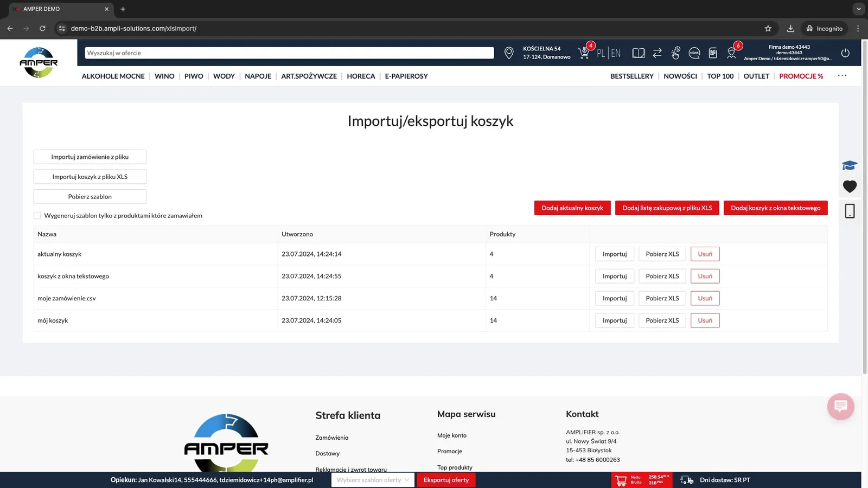Click 'Pobierz szablon' button
Viewport: 868px width, 488px height.
coord(90,196)
